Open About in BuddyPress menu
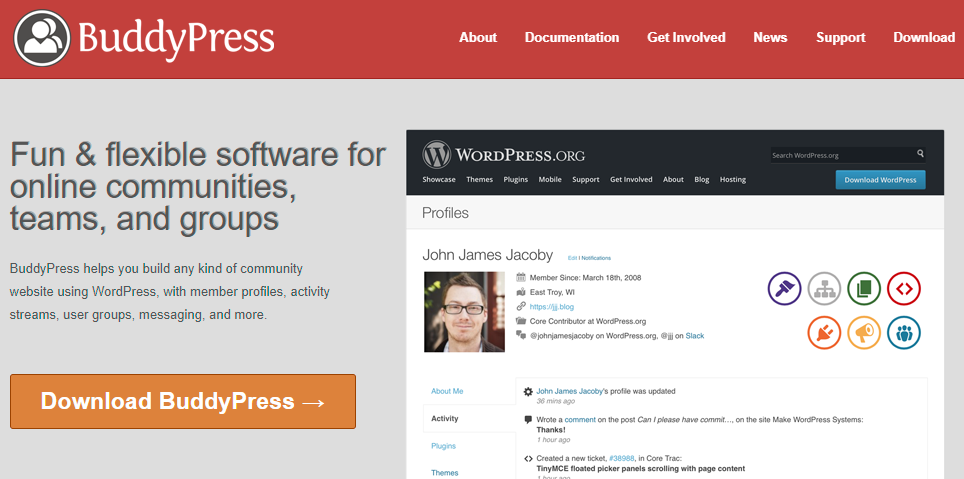 pyautogui.click(x=478, y=38)
